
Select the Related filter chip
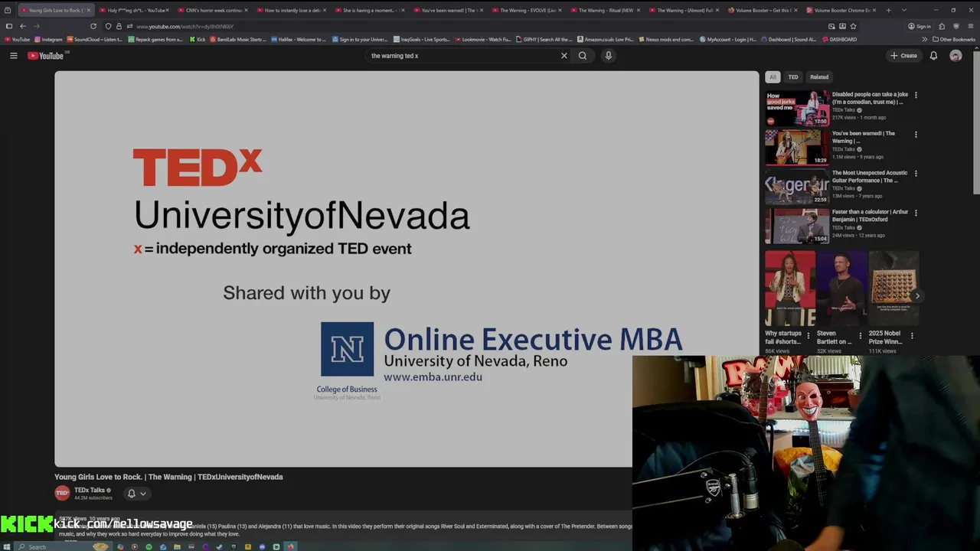coord(819,77)
